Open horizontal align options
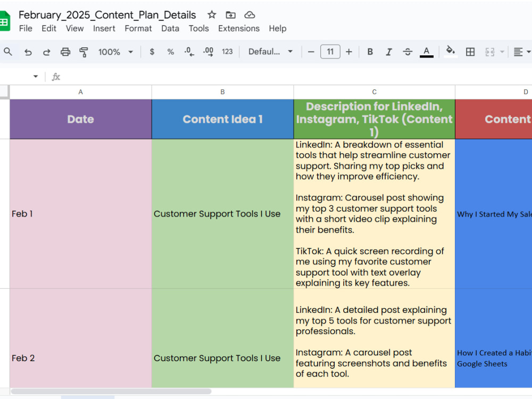Viewport: 532px width, 399px height. [x=521, y=52]
